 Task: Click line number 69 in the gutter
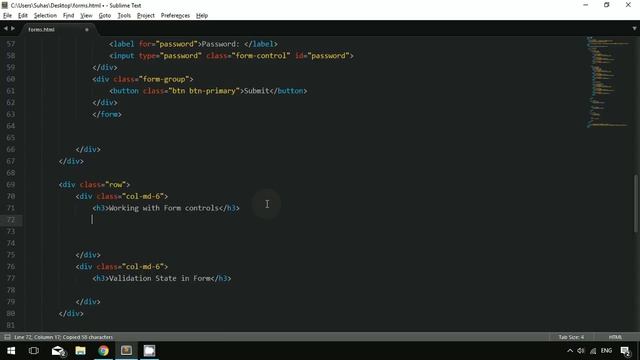(x=11, y=184)
